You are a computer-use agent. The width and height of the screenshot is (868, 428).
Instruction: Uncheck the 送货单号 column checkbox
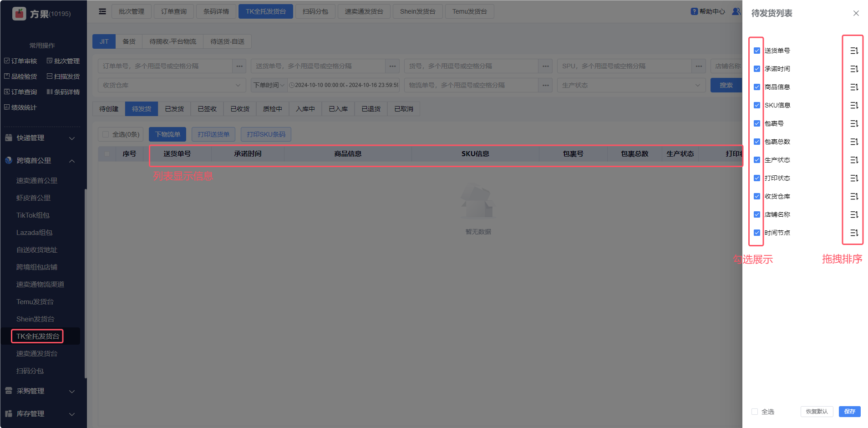757,51
